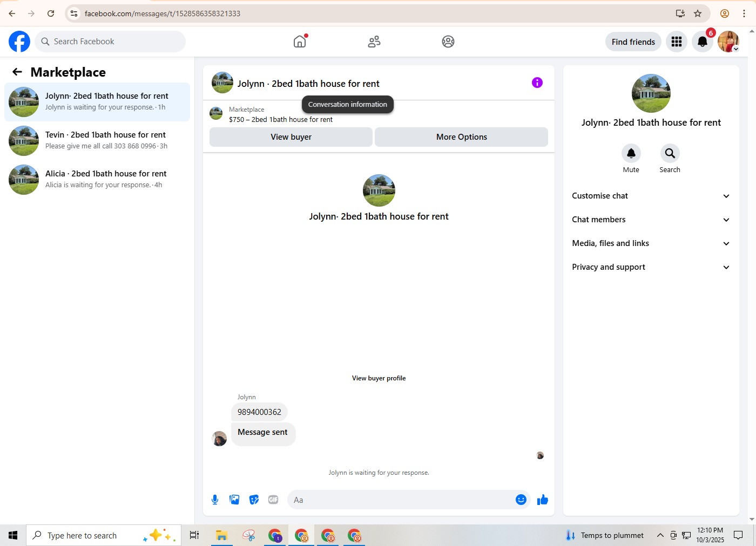Click the Facebook logo icon
The image size is (756, 546).
(x=19, y=42)
